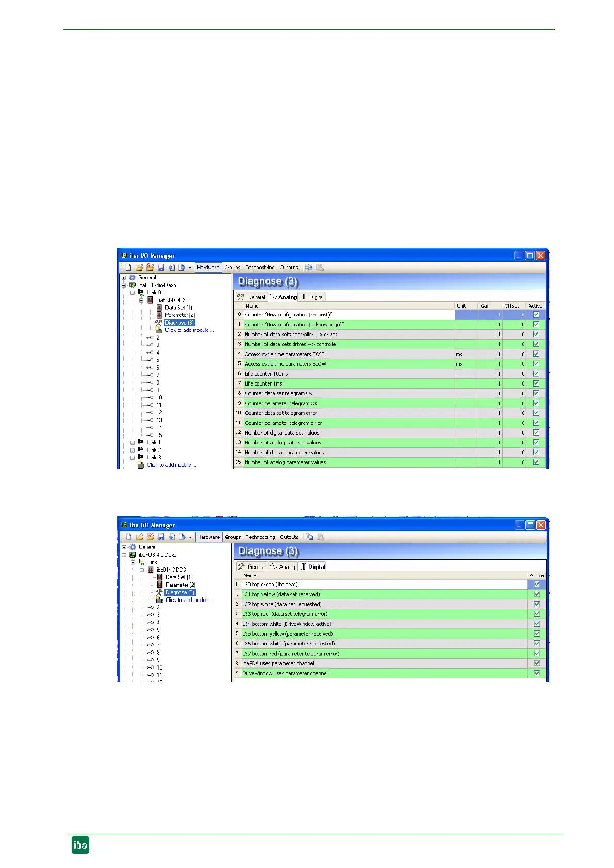Click add-module icon beside Click to add module in Digital-tab tree
The width and height of the screenshot is (614, 868).
click(x=159, y=600)
